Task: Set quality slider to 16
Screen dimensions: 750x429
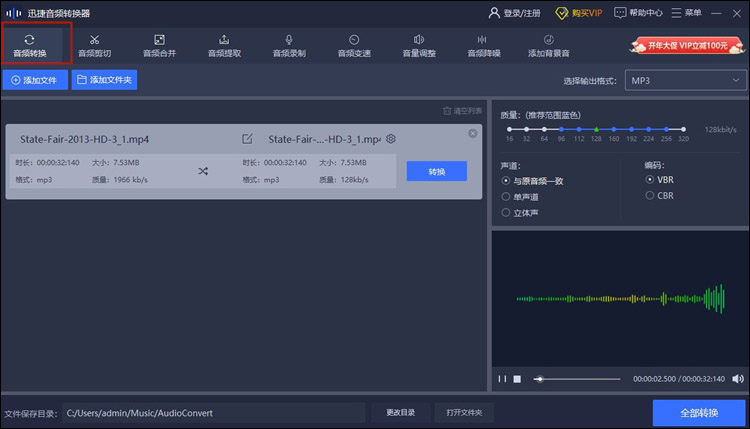Action: coord(509,129)
